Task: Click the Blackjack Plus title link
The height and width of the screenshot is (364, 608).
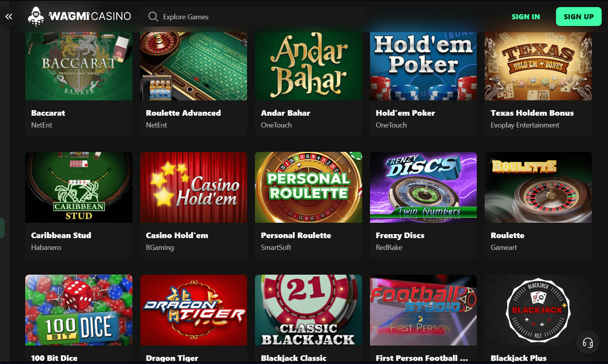Action: (519, 358)
